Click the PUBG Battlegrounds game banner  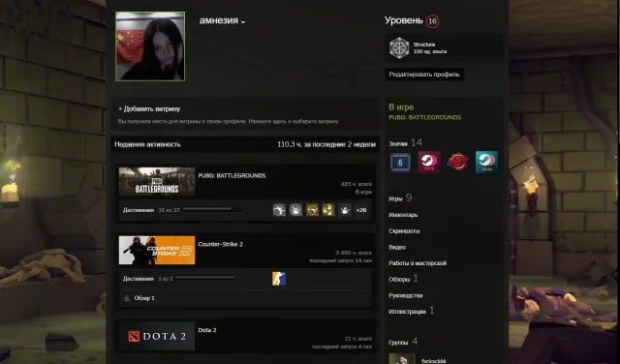point(157,181)
